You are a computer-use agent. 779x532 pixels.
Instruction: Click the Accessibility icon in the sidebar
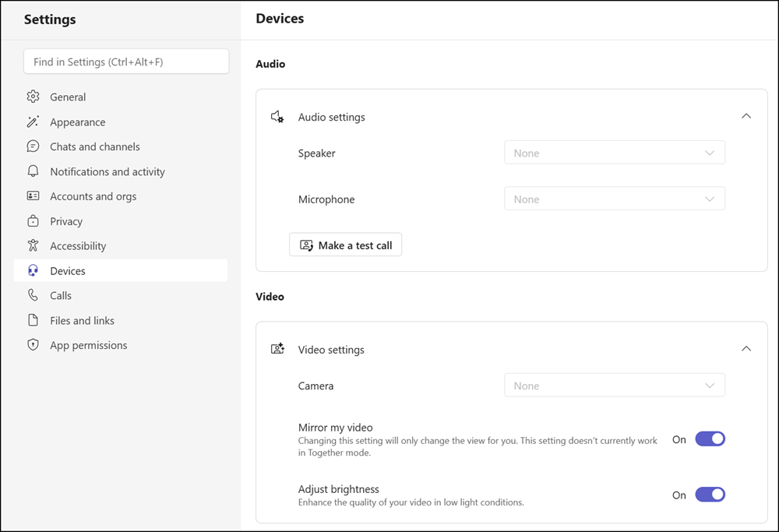33,245
